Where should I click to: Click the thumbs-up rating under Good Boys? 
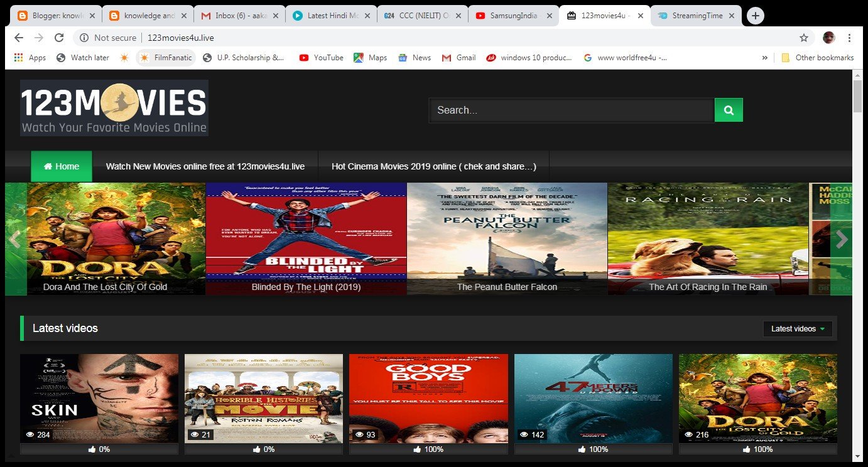point(428,449)
